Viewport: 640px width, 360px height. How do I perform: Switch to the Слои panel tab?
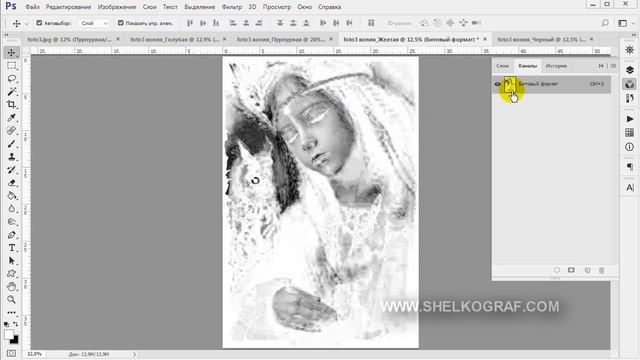tap(502, 66)
